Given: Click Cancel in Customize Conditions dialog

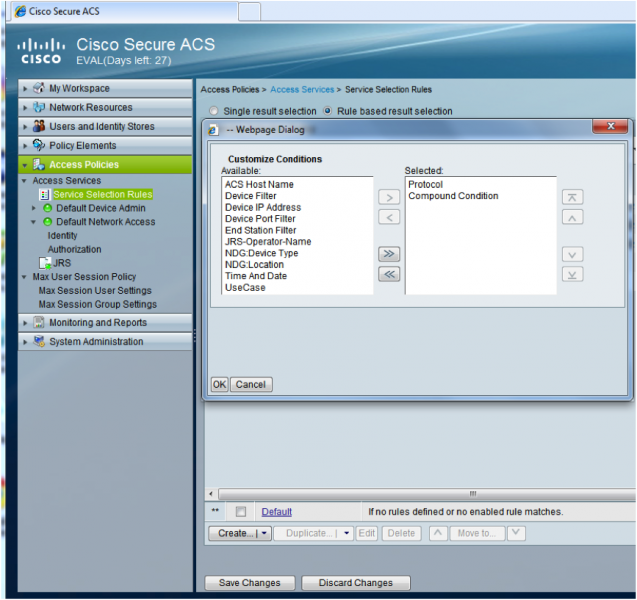Looking at the screenshot, I should [x=251, y=384].
